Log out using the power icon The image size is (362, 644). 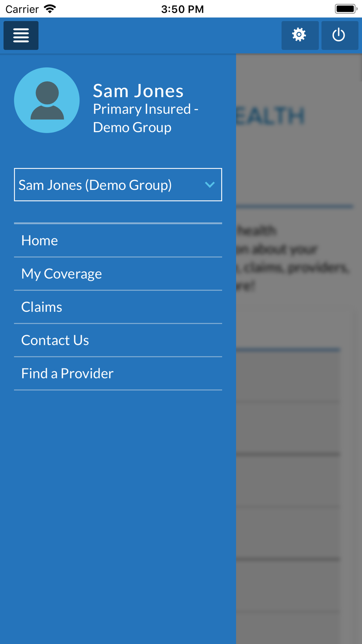339,35
